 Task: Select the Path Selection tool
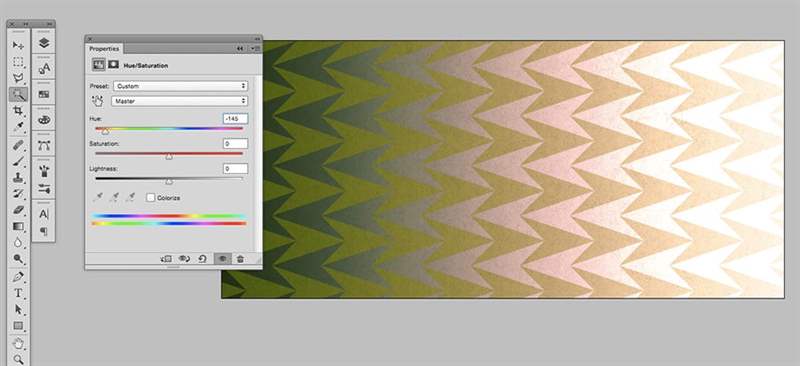(x=18, y=309)
